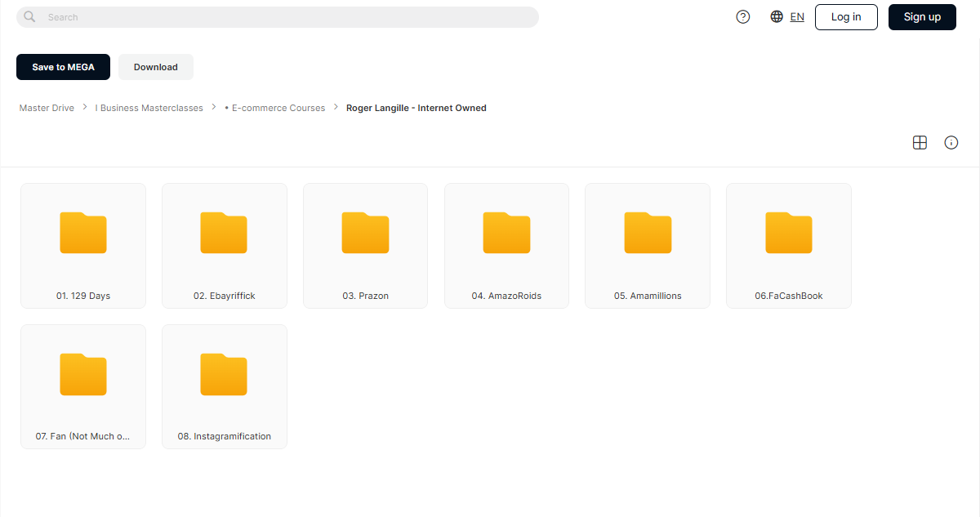Select the "01. 129 Days" folder name
The image size is (980, 517).
(x=83, y=296)
